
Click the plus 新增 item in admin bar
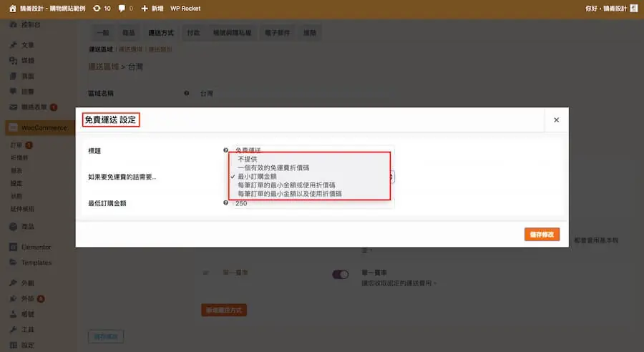click(152, 8)
